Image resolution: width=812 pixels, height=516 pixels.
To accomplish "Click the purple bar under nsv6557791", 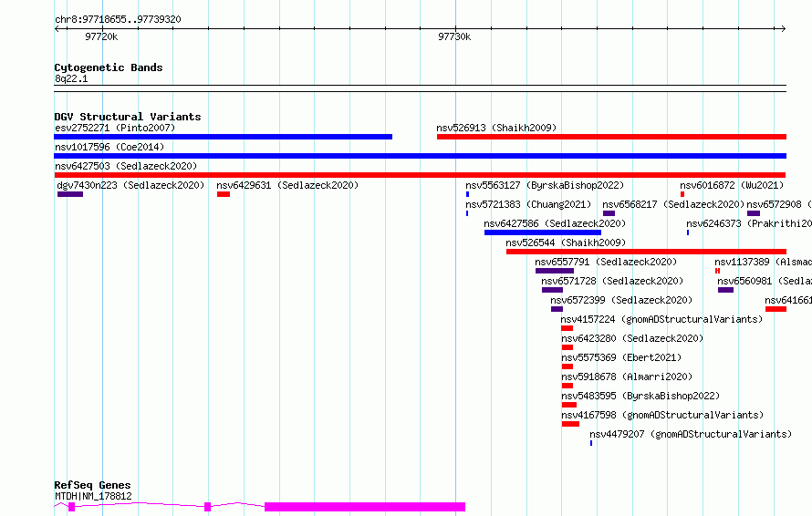I will coord(555,271).
